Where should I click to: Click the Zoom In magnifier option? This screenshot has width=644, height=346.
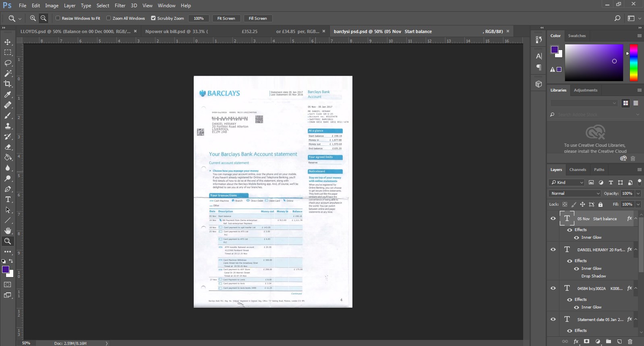point(33,18)
